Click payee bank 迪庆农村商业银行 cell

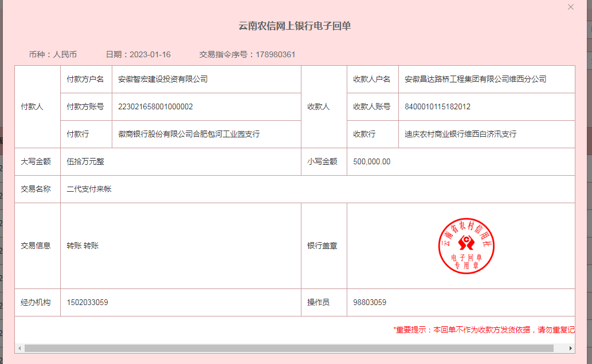(x=460, y=134)
